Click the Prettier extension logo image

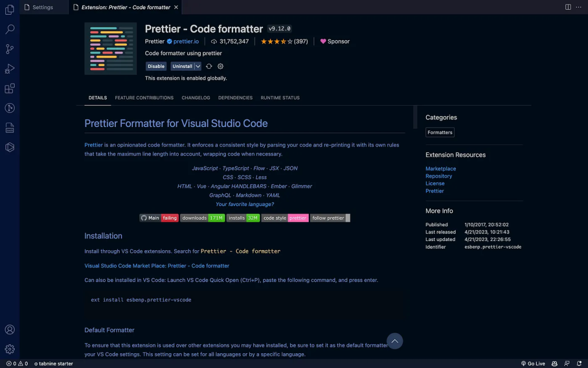(111, 49)
